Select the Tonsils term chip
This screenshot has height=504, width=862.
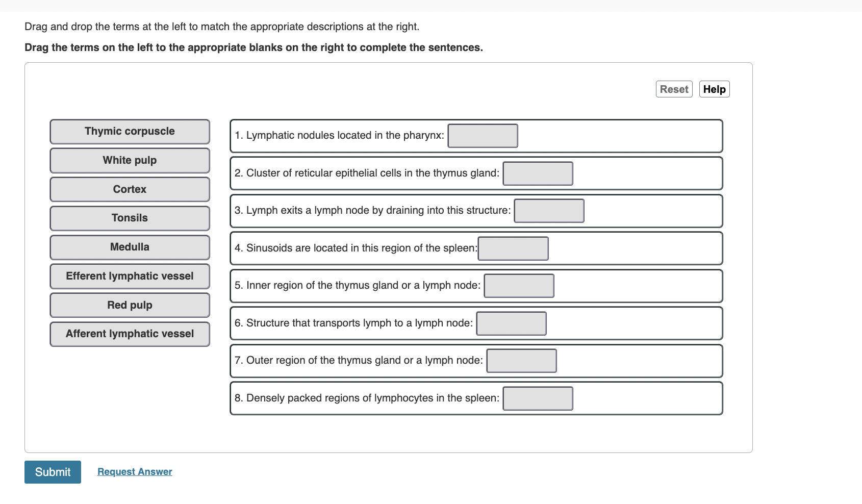130,218
